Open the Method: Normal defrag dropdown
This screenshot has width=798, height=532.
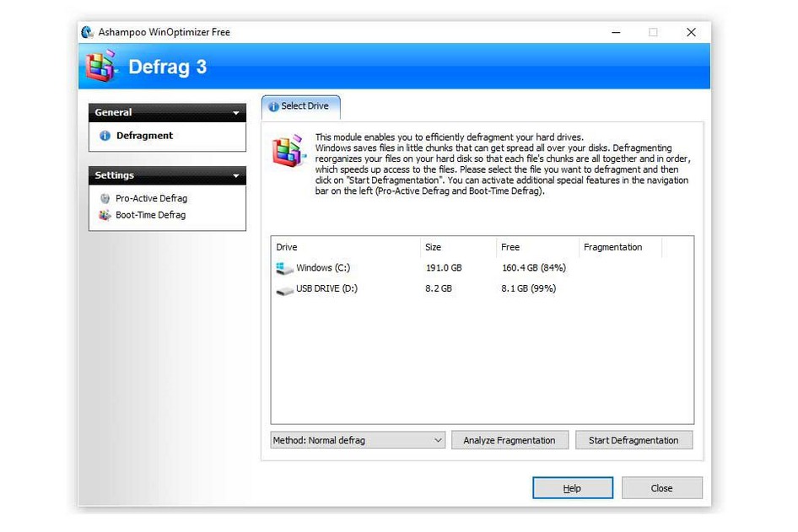[x=358, y=440]
